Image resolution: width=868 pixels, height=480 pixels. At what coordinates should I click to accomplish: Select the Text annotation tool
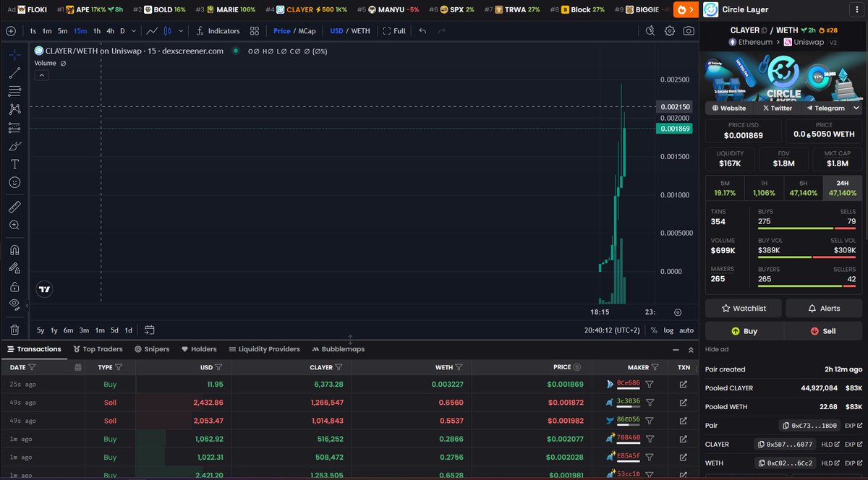point(14,164)
